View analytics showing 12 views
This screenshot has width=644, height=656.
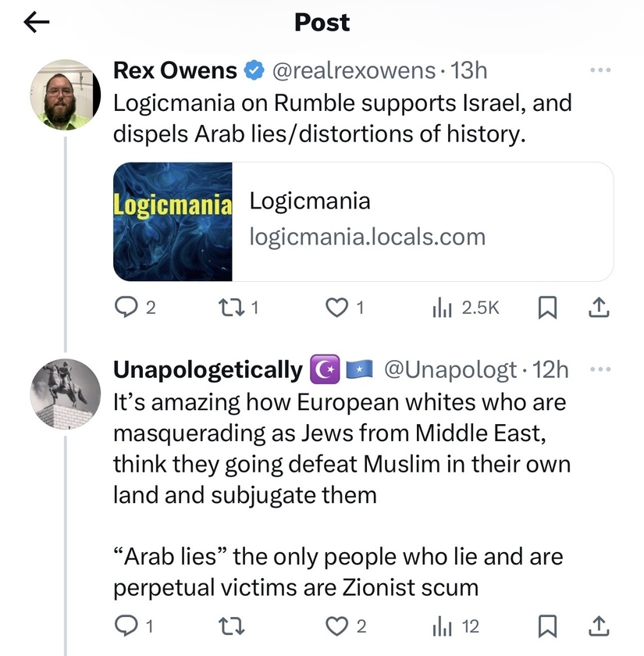point(456,626)
